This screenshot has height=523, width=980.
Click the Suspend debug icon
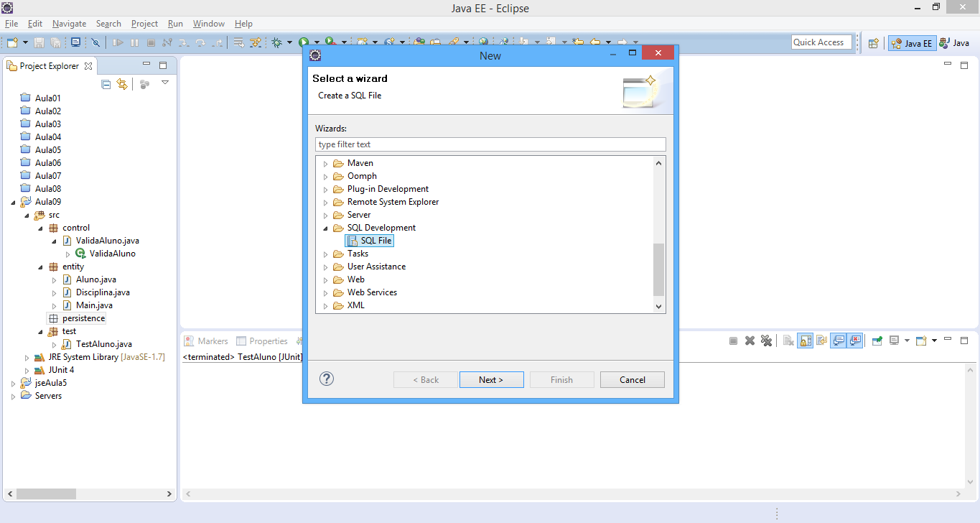click(134, 43)
